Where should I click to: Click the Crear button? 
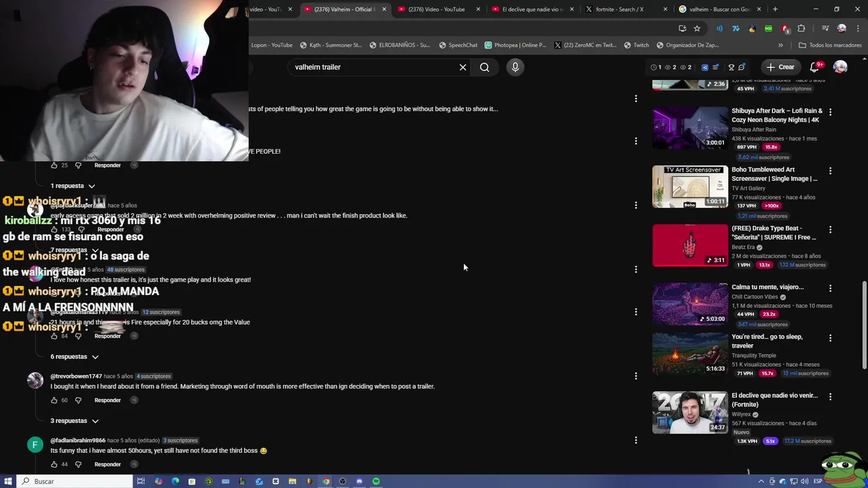click(x=780, y=67)
